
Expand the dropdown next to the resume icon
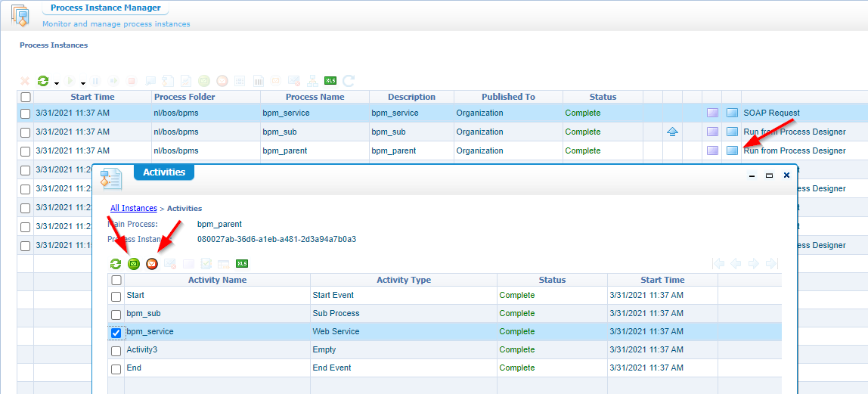pyautogui.click(x=83, y=82)
